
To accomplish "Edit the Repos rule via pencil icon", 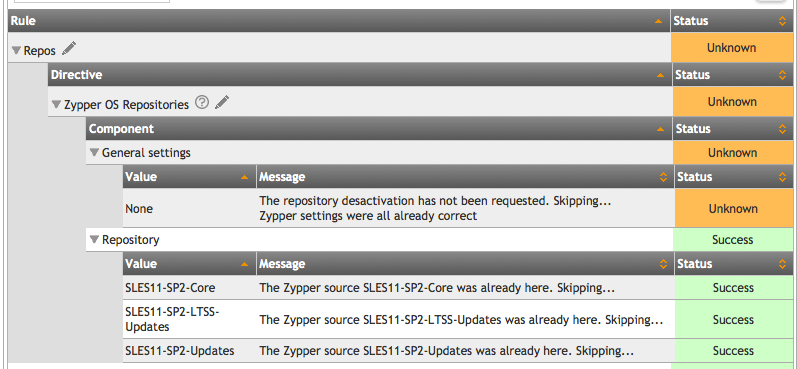I will [x=69, y=49].
